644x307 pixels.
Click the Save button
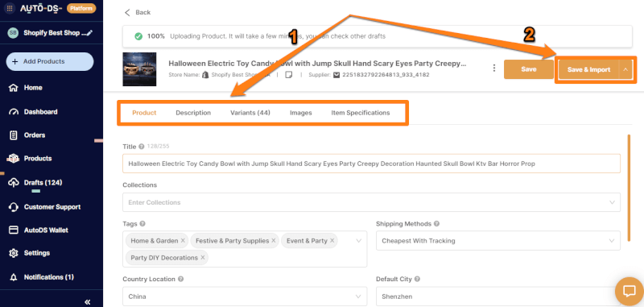[x=529, y=69]
